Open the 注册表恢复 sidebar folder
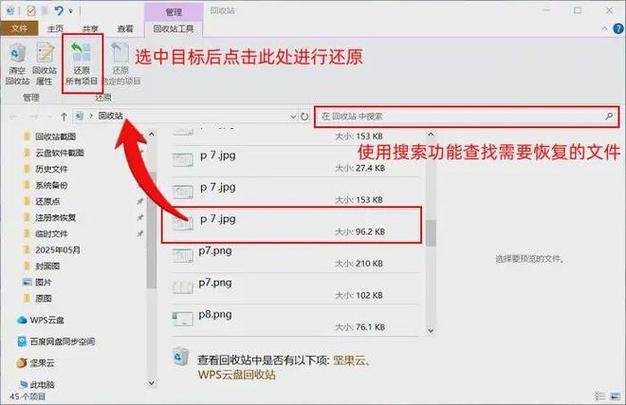This screenshot has height=405, width=626. click(55, 217)
